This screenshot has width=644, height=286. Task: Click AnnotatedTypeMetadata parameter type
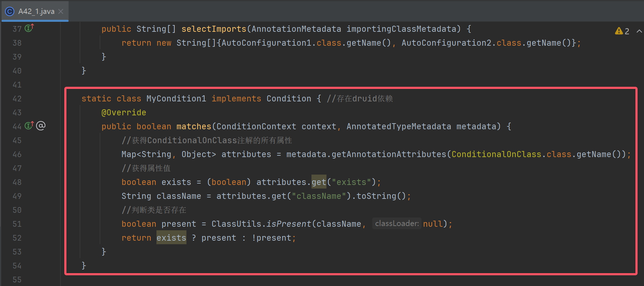coord(399,126)
